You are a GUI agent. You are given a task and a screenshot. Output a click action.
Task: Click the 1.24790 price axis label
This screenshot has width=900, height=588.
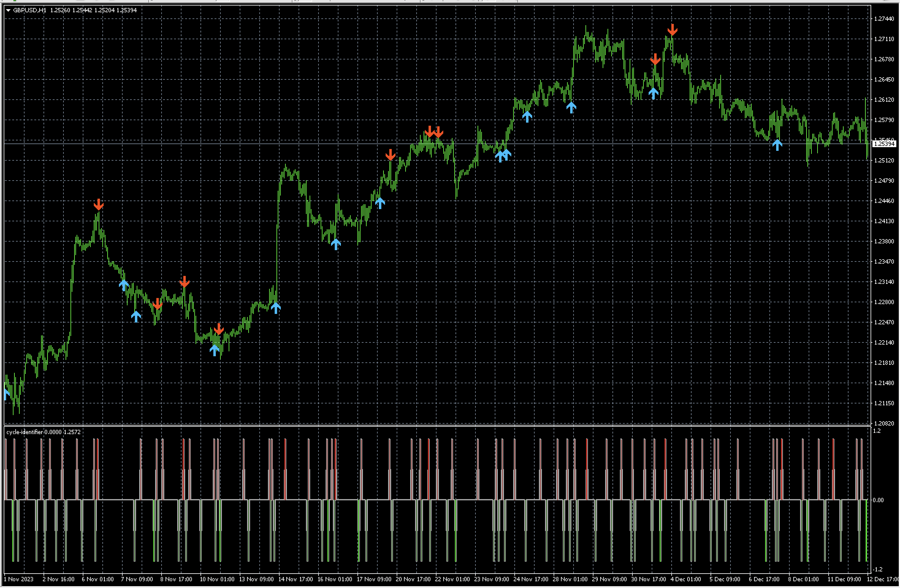coord(884,180)
